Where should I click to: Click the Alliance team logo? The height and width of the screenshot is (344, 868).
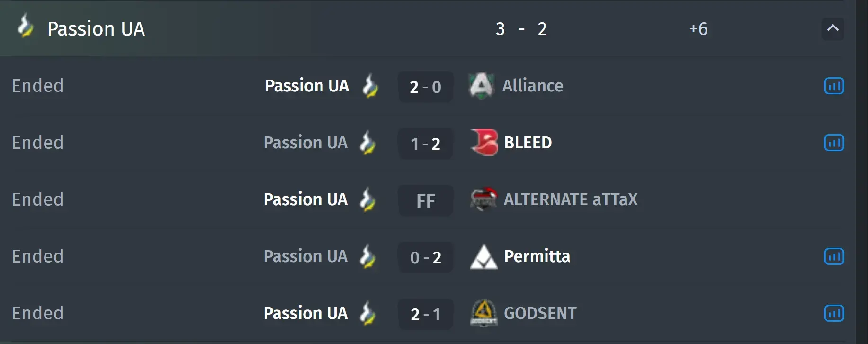(482, 86)
